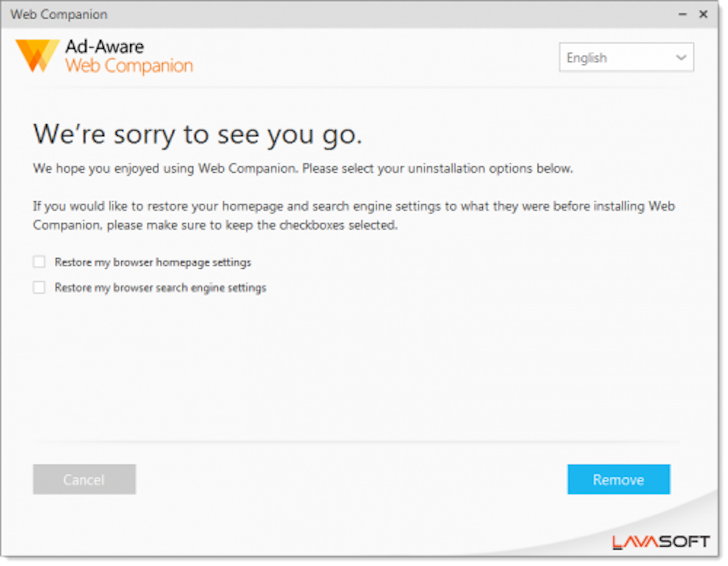Click the 'Web Companion' title bar text
This screenshot has width=728, height=566.
coord(59,14)
